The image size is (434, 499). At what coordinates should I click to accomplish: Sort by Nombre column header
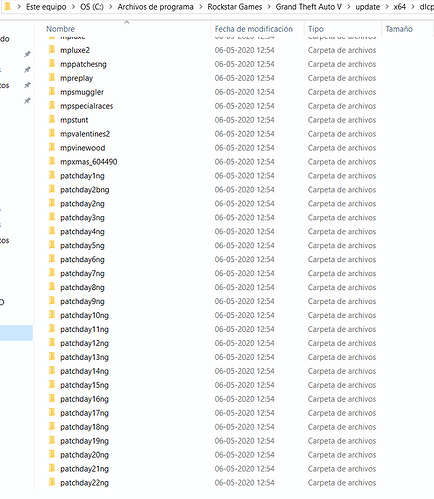[60, 29]
